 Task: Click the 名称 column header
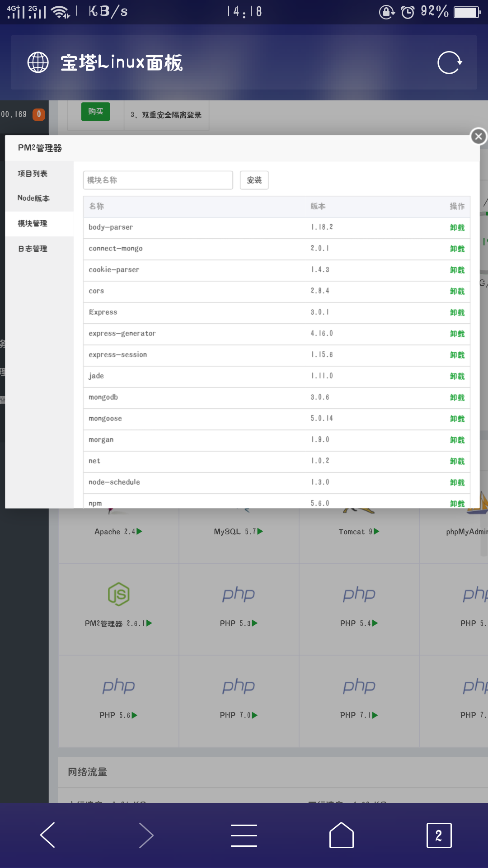(x=97, y=206)
